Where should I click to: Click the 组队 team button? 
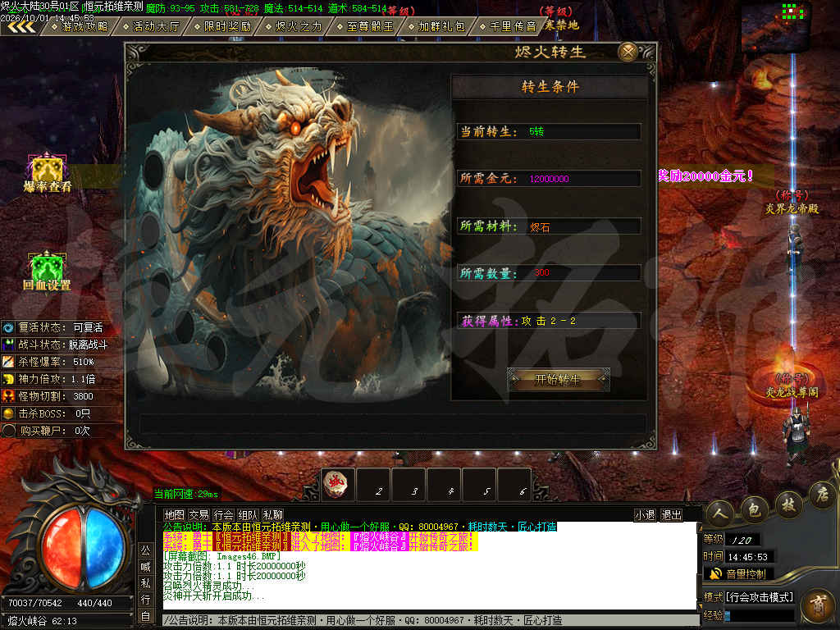[x=248, y=515]
